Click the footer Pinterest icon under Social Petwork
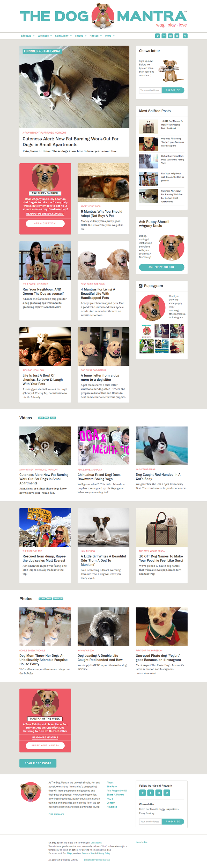This screenshot has width=207, height=868. click(167, 793)
